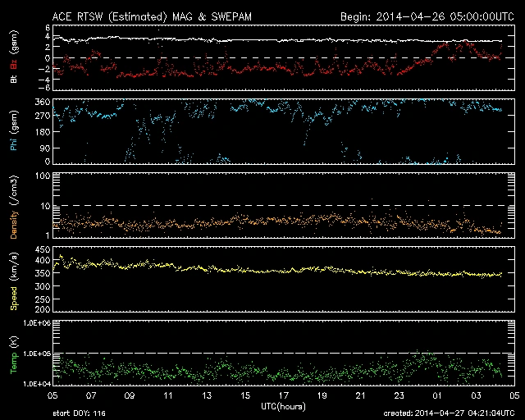The width and height of the screenshot is (525, 420).
Task: Click the Temp (K) y-axis label
Action: click(x=15, y=353)
